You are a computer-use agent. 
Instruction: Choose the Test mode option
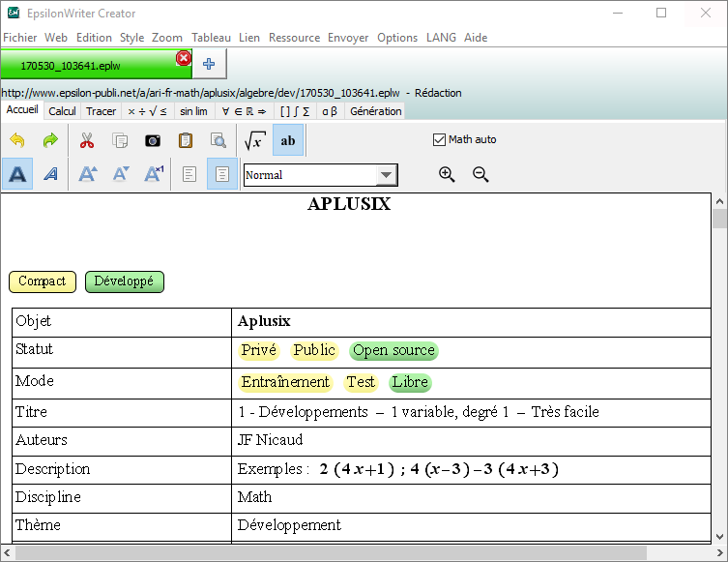pyautogui.click(x=361, y=383)
